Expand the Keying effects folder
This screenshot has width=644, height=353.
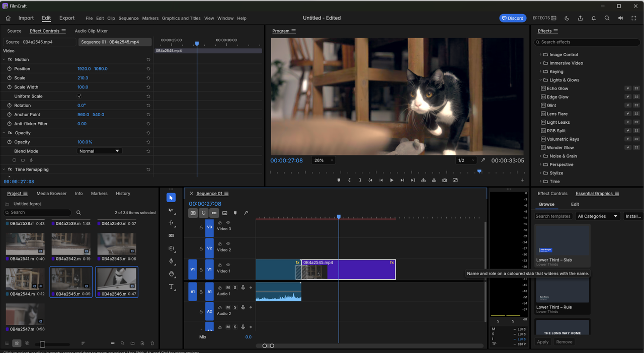541,71
